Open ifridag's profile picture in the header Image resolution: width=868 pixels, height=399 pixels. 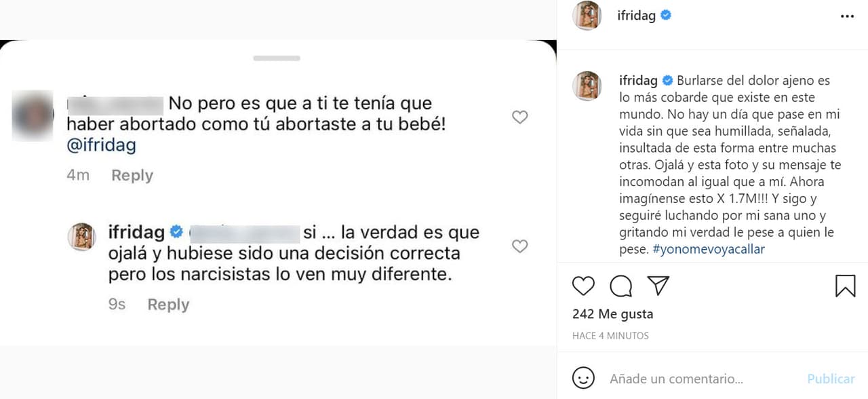click(586, 15)
